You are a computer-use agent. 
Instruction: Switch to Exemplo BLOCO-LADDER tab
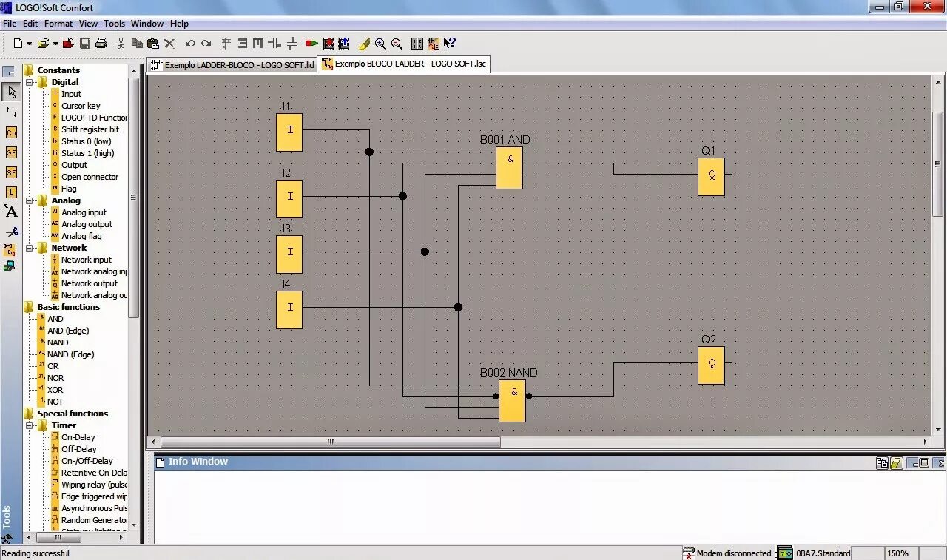pos(404,64)
